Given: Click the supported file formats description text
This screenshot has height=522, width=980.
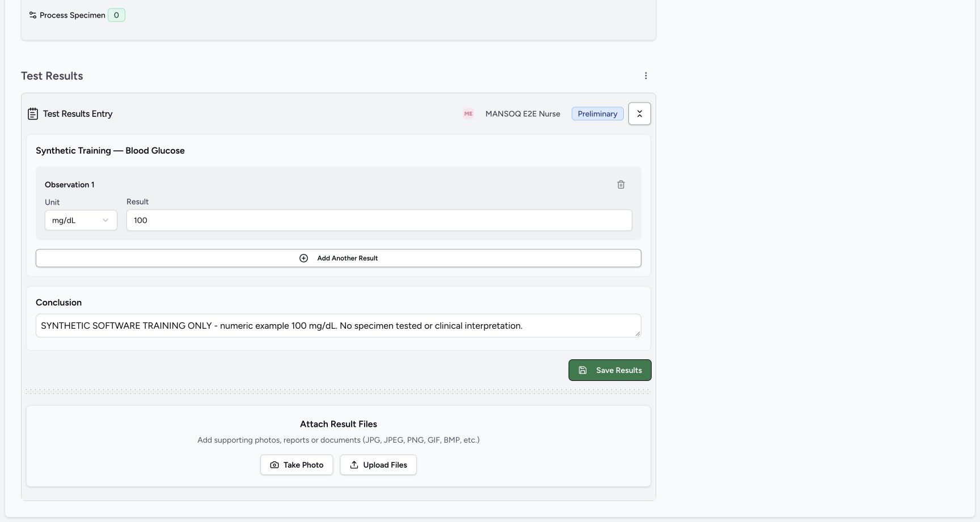Looking at the screenshot, I should (x=339, y=440).
